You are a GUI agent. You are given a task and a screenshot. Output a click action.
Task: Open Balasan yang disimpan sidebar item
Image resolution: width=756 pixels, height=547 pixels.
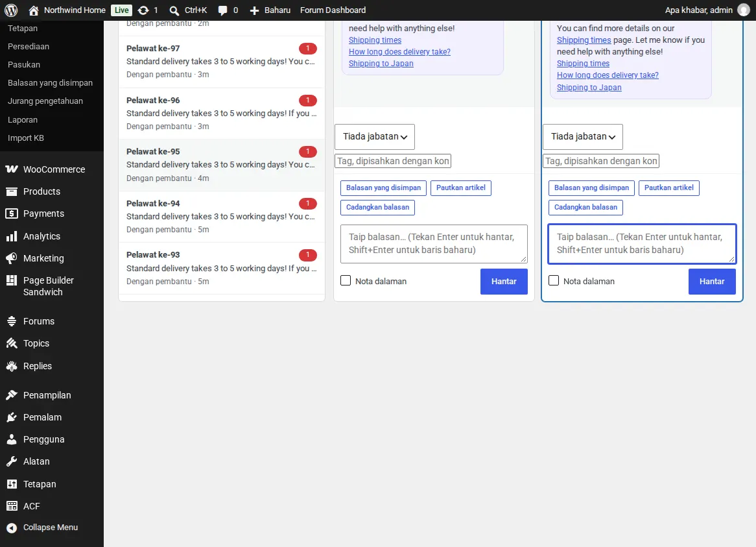50,83
